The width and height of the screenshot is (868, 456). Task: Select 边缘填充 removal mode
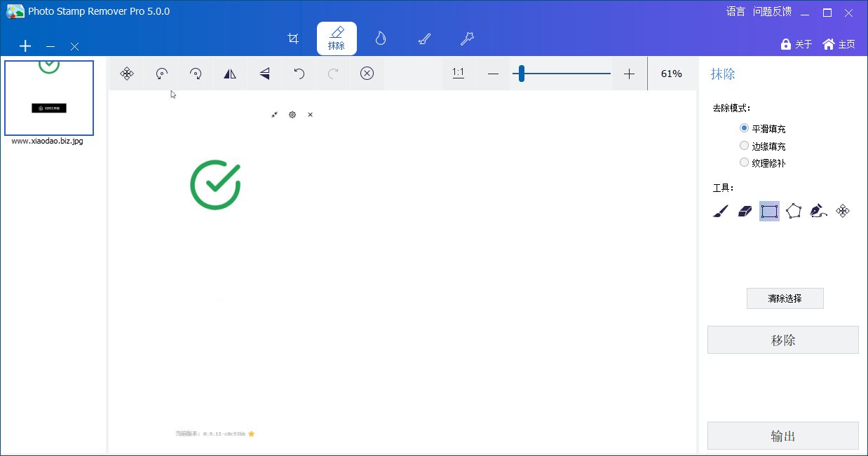click(745, 146)
